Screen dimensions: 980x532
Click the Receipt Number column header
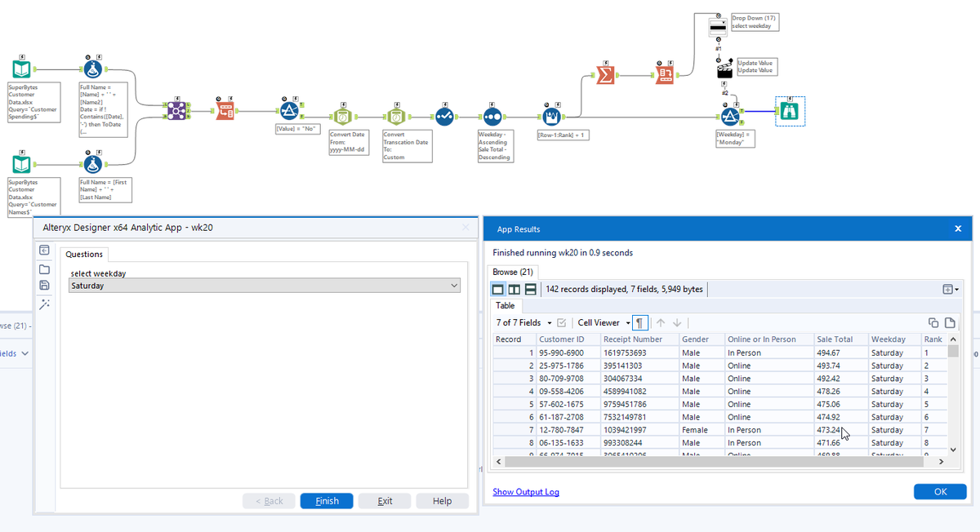pos(639,339)
